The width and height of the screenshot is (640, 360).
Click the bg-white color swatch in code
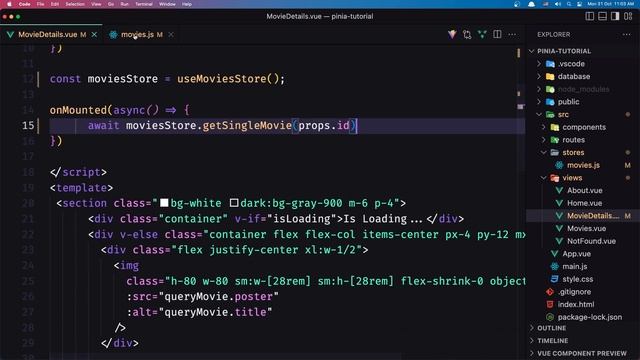(164, 203)
